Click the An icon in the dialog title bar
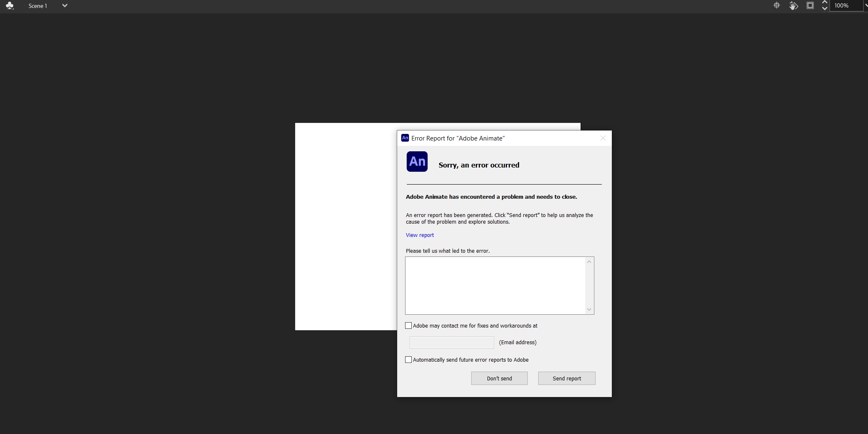 click(x=404, y=138)
